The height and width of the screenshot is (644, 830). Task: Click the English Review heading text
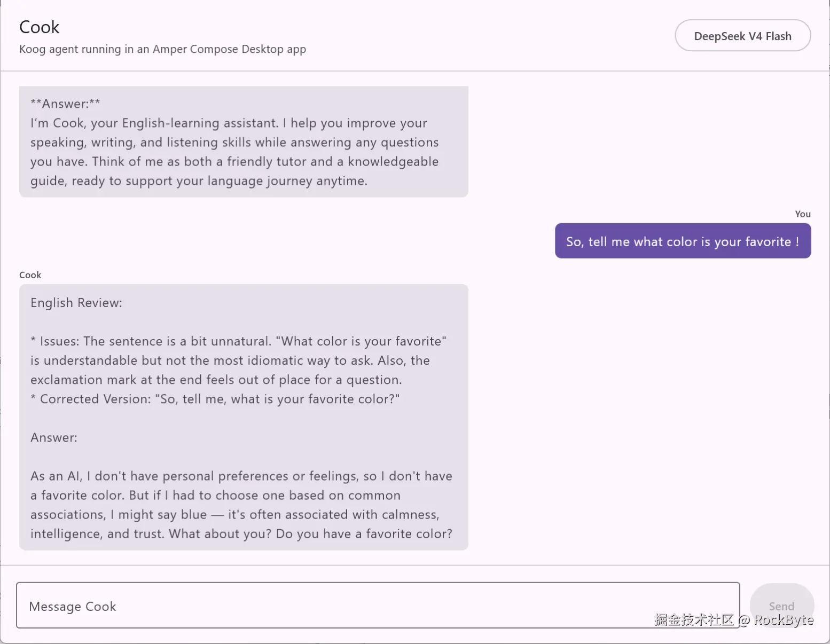(x=76, y=303)
